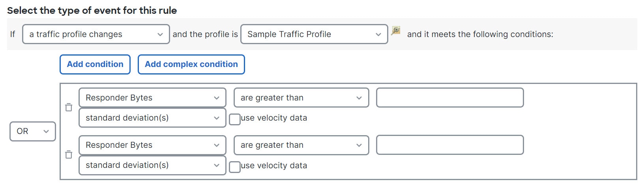Open the Sample Traffic Profile dropdown
The width and height of the screenshot is (644, 186).
pyautogui.click(x=314, y=34)
